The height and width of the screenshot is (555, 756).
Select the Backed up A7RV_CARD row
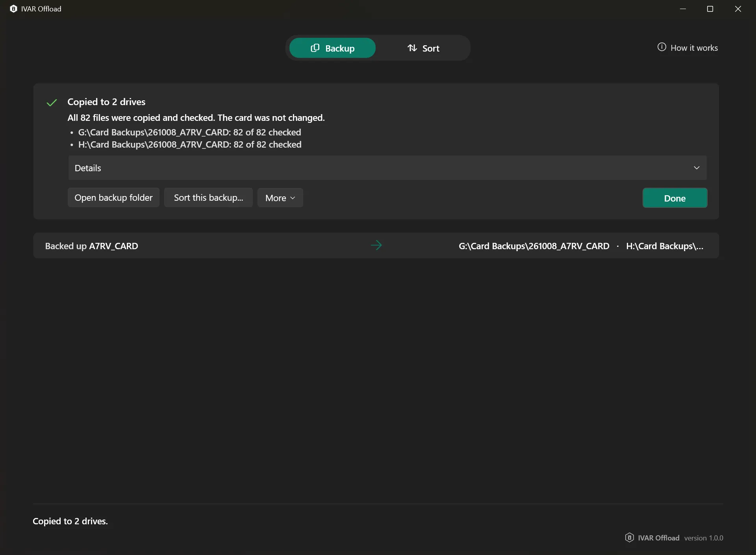(x=376, y=246)
